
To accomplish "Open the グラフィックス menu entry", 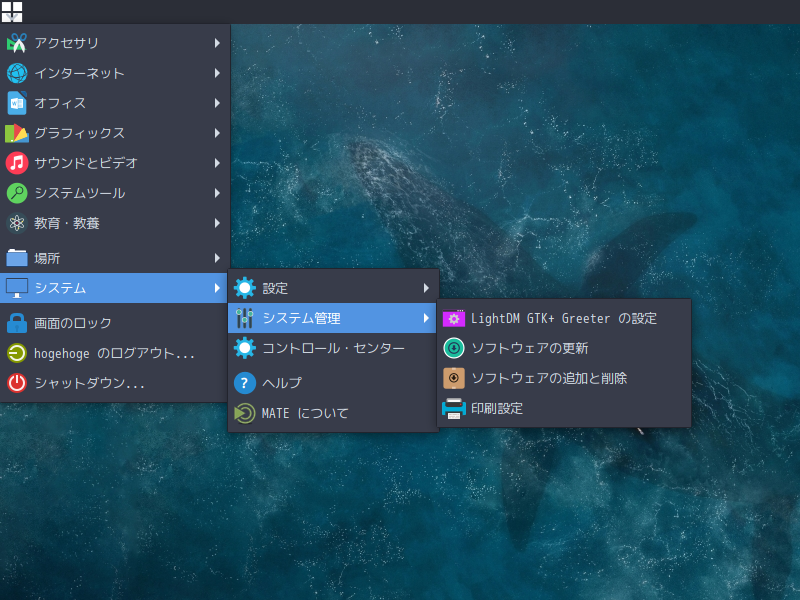I will click(115, 133).
